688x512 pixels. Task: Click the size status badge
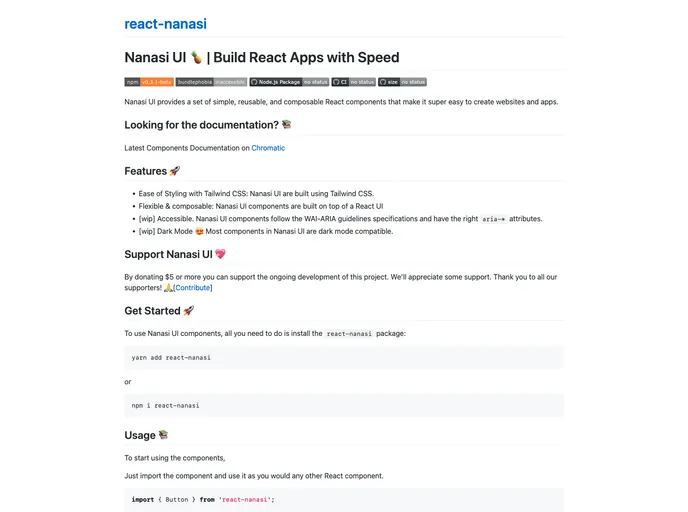pyautogui.click(x=402, y=82)
